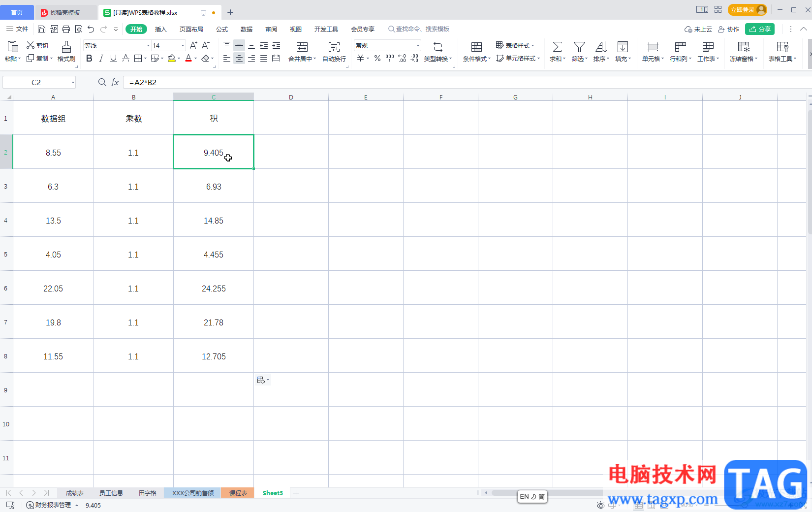Image resolution: width=812 pixels, height=512 pixels.
Task: Switch to the 课程表 sheet tab
Action: tap(238, 493)
